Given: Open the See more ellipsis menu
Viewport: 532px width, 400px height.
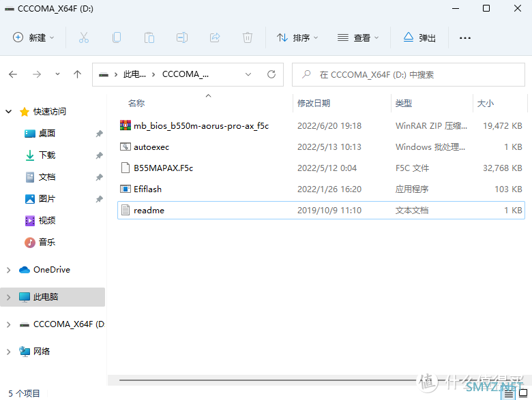Looking at the screenshot, I should (x=465, y=38).
